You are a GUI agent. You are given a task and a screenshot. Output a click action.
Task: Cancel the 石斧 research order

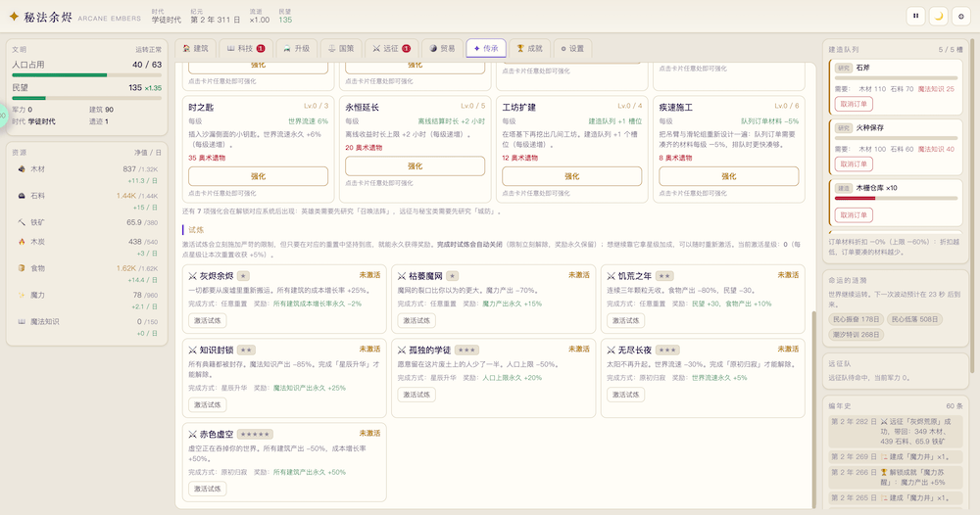pos(854,104)
